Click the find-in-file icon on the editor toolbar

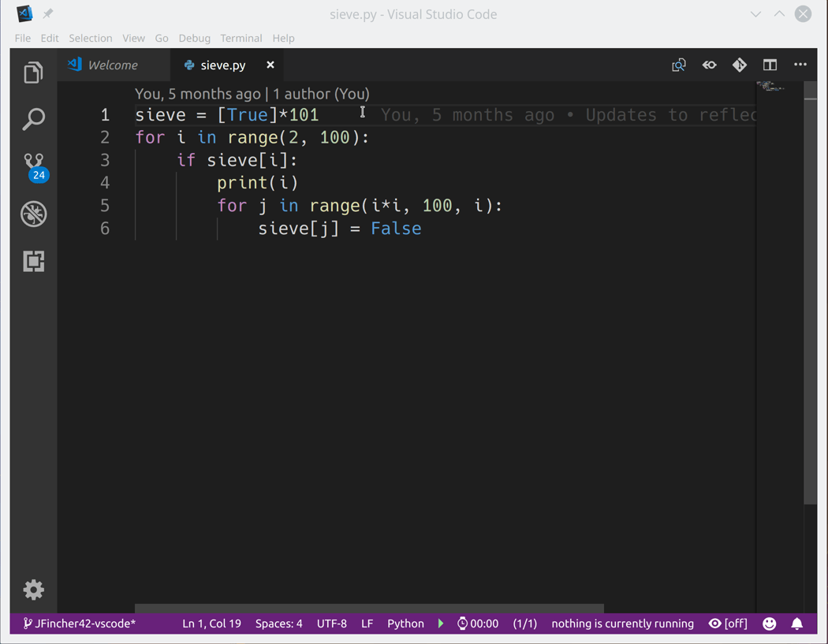[x=679, y=65]
